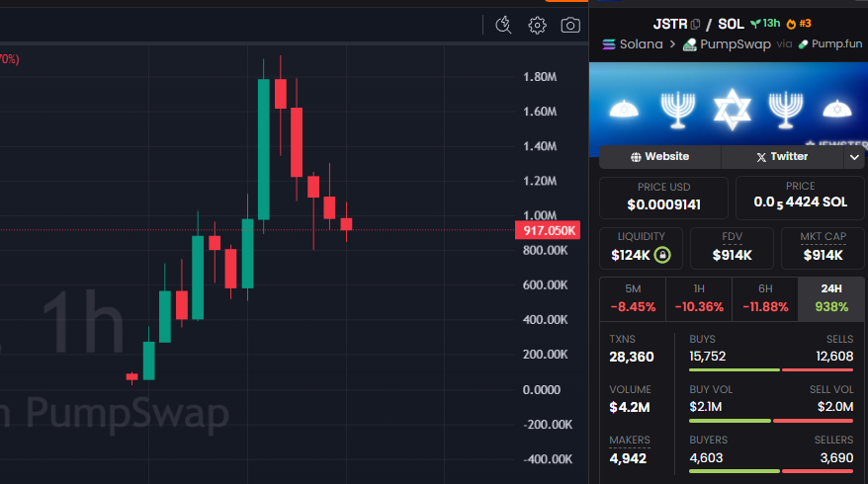Viewport: 868px width, 484px height.
Task: Click the 13h pair age sprout icon
Action: (755, 24)
